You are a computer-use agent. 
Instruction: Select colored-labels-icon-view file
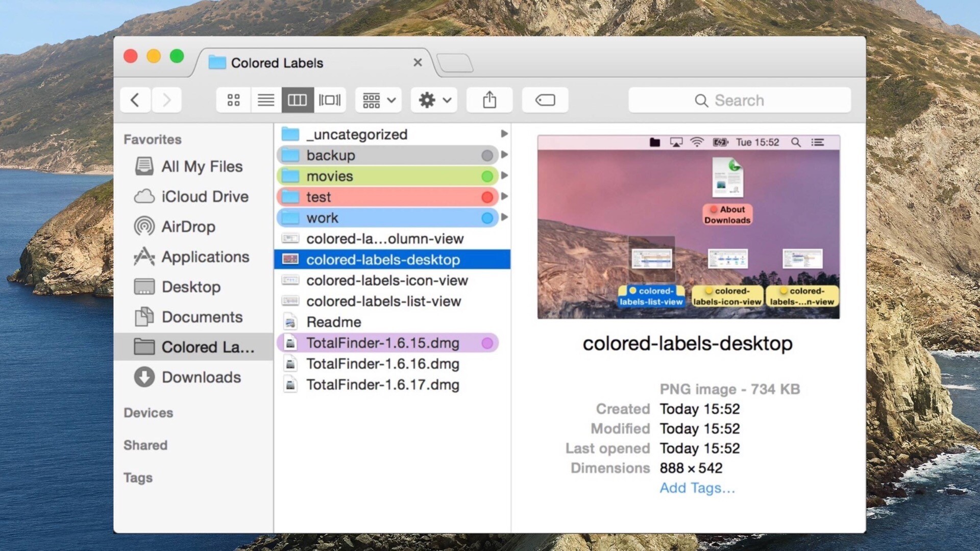[x=392, y=281]
